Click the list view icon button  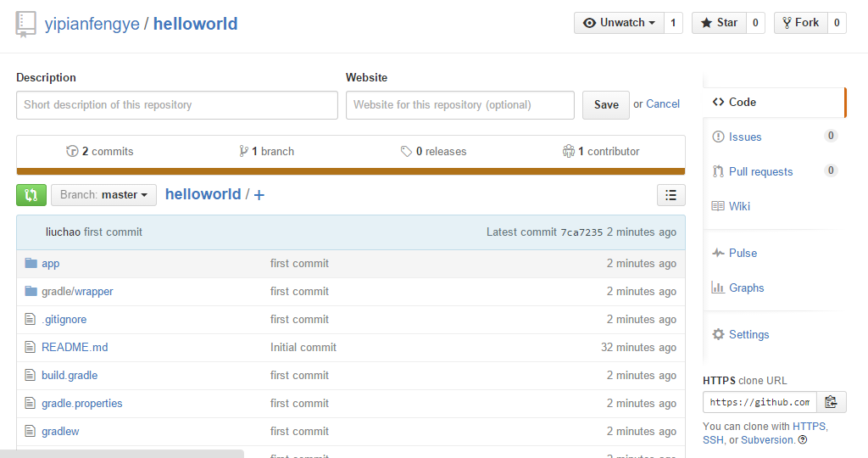(x=670, y=195)
